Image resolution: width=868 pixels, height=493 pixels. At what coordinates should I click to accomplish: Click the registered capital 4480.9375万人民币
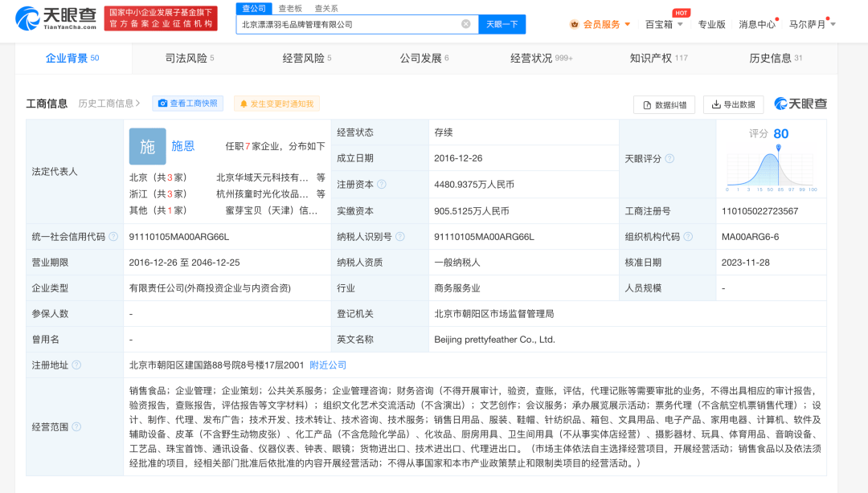coord(474,185)
